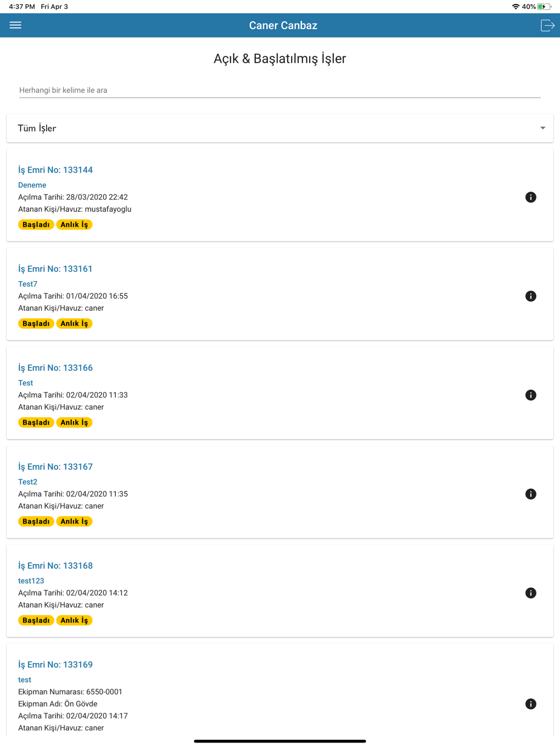Open the hamburger navigation menu

coord(16,25)
